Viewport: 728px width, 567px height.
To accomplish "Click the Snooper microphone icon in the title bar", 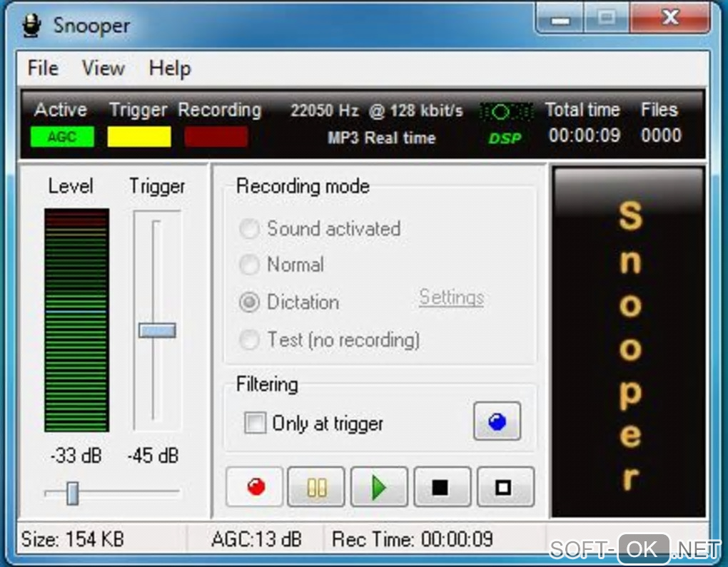I will point(31,25).
